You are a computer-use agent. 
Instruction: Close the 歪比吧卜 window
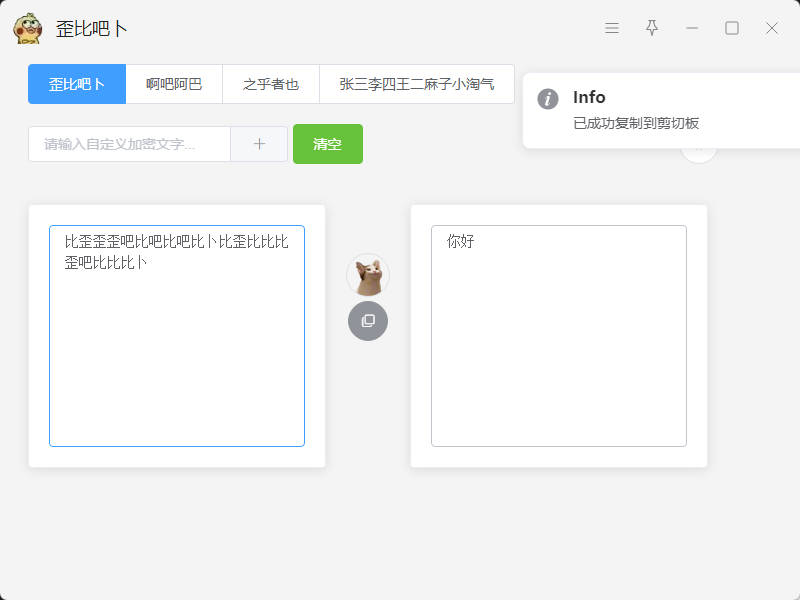pyautogui.click(x=772, y=28)
